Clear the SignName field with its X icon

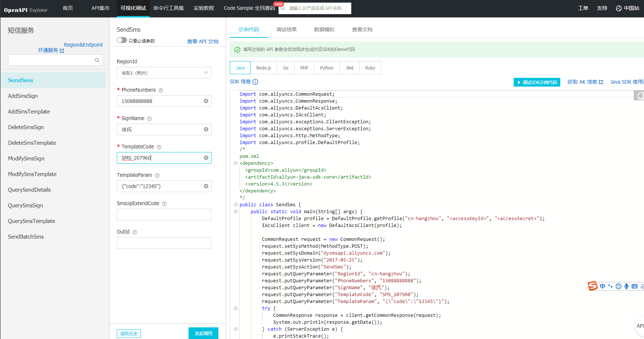point(206,129)
